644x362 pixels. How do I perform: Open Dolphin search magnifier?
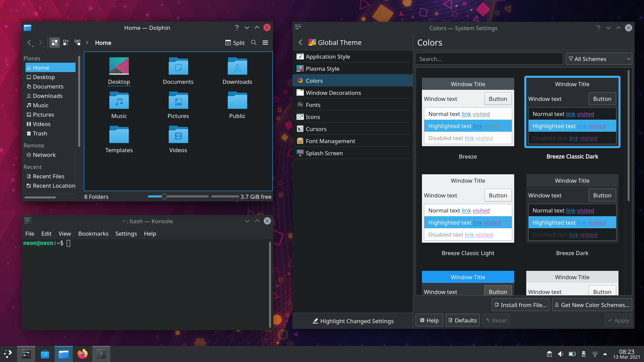point(254,43)
